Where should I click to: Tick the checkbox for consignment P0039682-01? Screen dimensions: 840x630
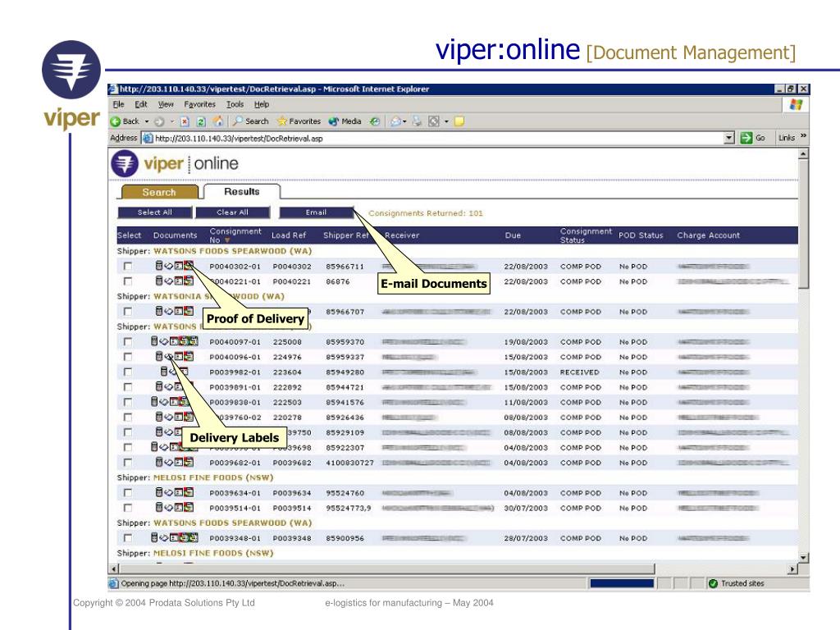point(127,463)
